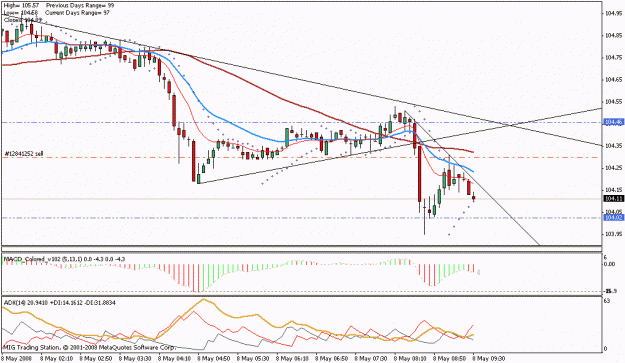
Task: Click the '8 May 2008' date label
Action: [15, 358]
